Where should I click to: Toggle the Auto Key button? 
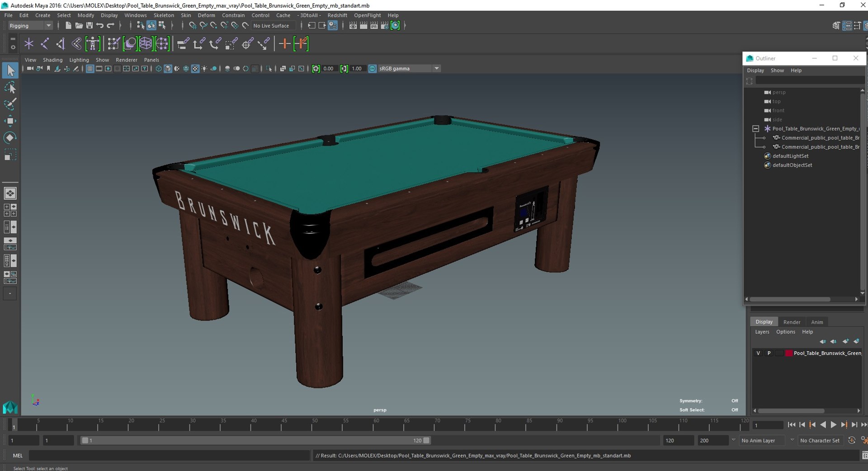[852, 440]
